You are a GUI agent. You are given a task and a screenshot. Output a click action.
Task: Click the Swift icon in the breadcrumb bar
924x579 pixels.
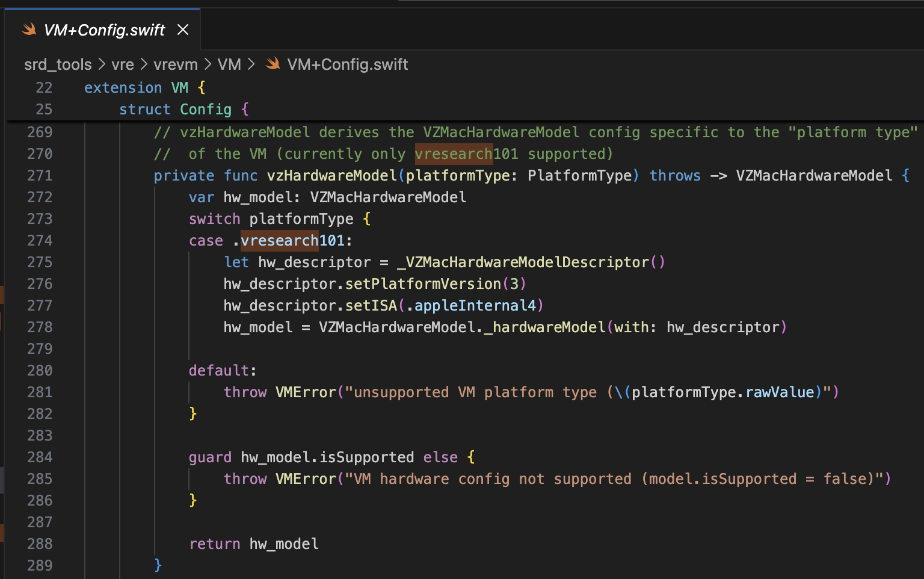click(273, 64)
